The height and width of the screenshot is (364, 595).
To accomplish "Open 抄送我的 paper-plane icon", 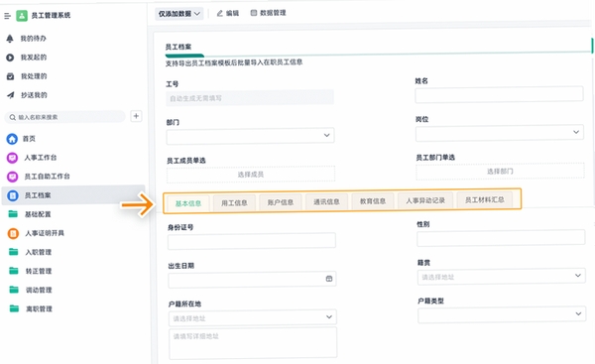I will [x=10, y=95].
